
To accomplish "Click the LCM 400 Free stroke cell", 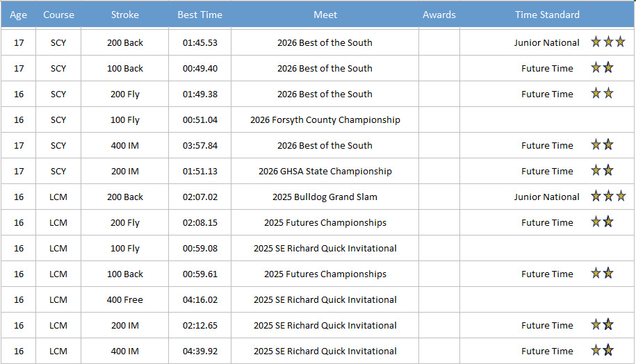I will coord(124,299).
